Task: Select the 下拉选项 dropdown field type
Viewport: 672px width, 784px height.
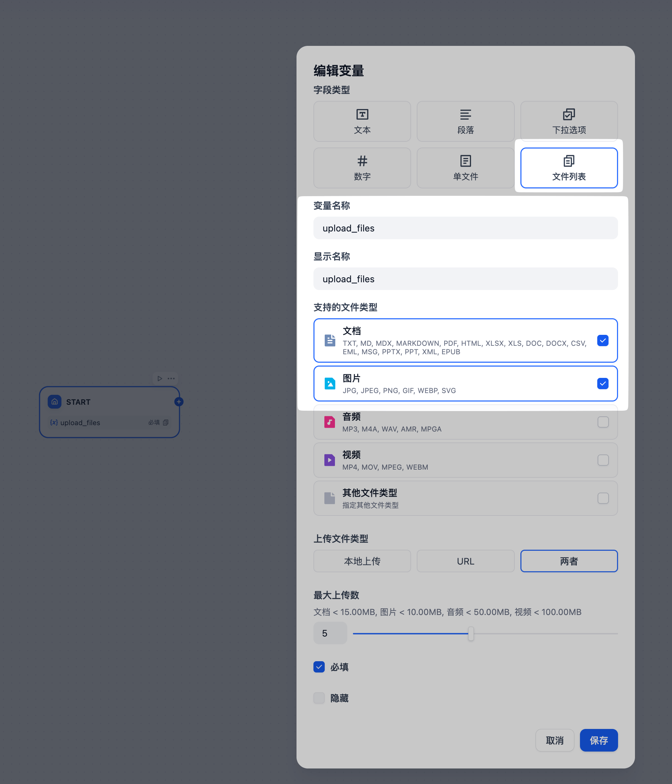Action: (x=568, y=121)
